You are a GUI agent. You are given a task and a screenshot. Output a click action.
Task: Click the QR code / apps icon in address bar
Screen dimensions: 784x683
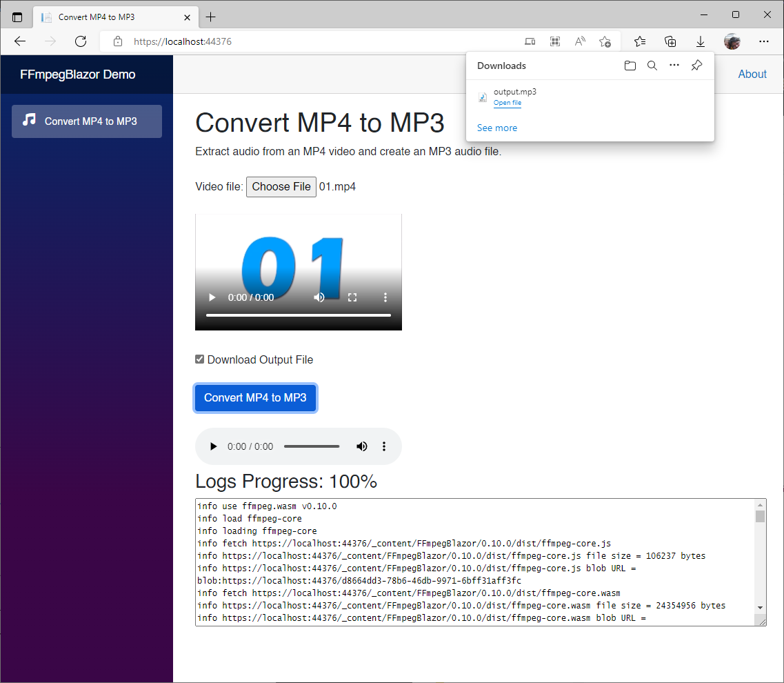pyautogui.click(x=555, y=41)
